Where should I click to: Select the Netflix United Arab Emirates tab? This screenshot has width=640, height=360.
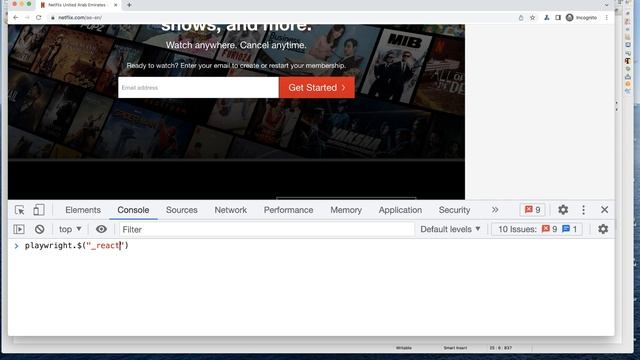click(x=78, y=5)
